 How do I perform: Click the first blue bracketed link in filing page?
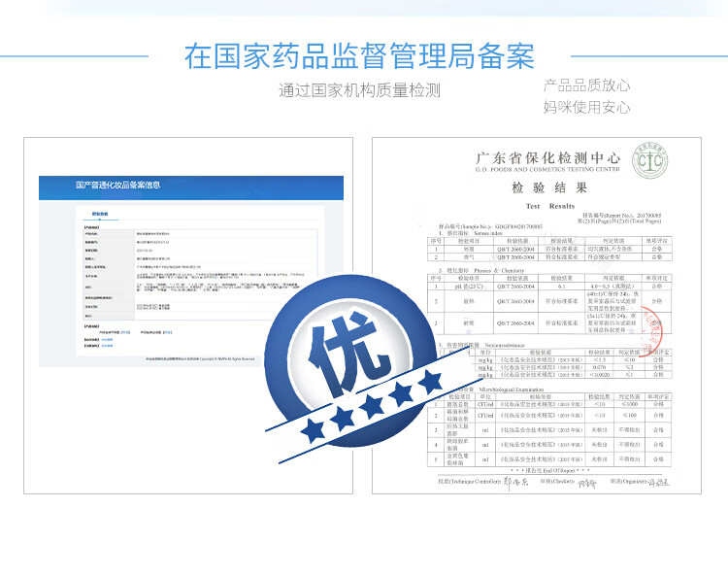125,332
